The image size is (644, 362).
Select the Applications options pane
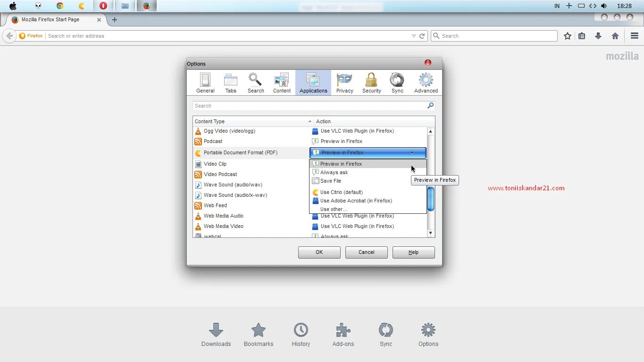313,83
